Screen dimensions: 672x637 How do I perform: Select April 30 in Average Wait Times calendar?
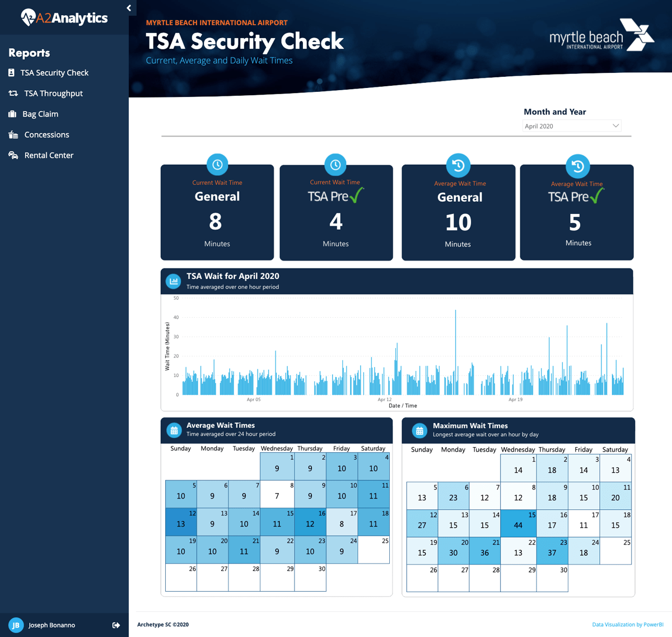pyautogui.click(x=310, y=578)
